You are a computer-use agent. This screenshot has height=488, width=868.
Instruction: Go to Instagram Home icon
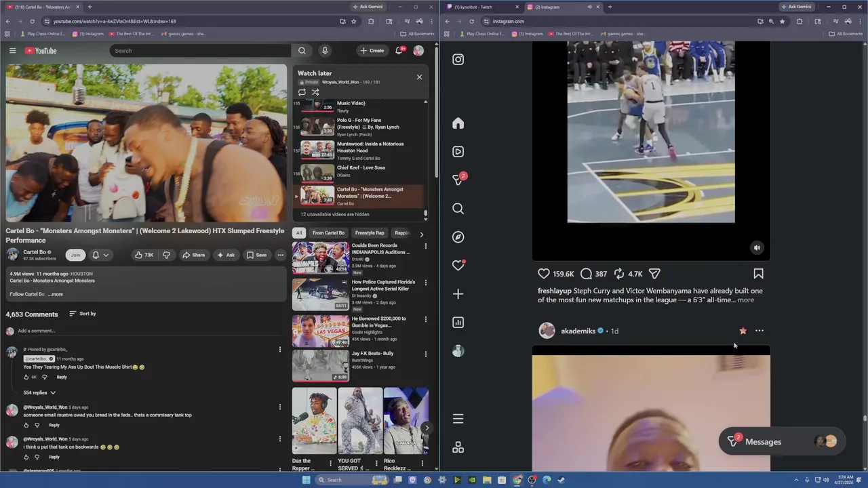458,123
